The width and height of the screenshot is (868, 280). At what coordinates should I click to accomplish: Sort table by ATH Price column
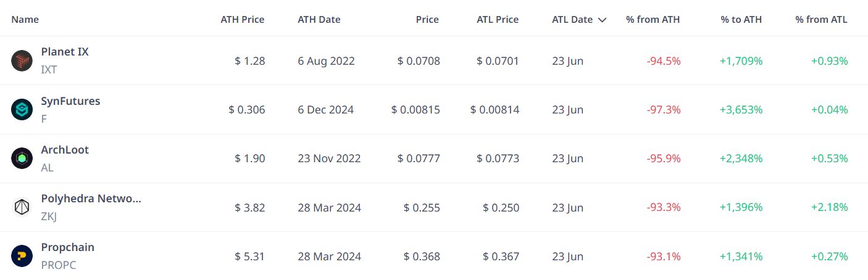click(x=243, y=19)
